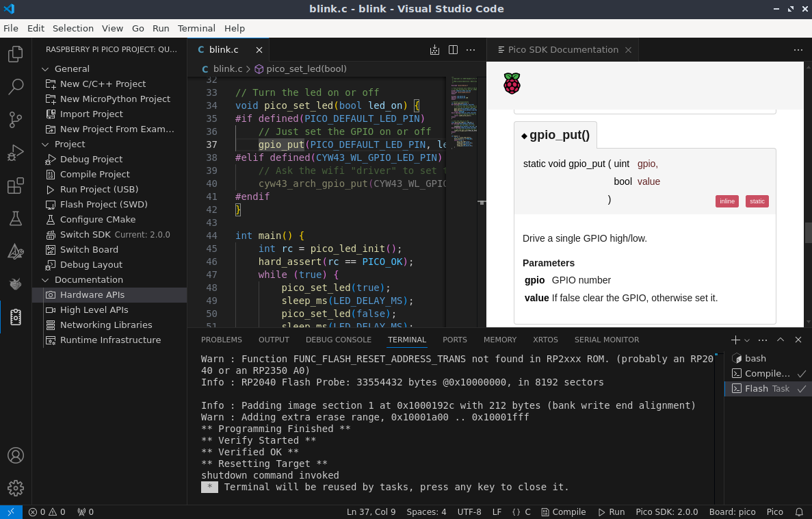Open more actions for Pico SDK Documentation
The width and height of the screenshot is (812, 519).
click(798, 50)
